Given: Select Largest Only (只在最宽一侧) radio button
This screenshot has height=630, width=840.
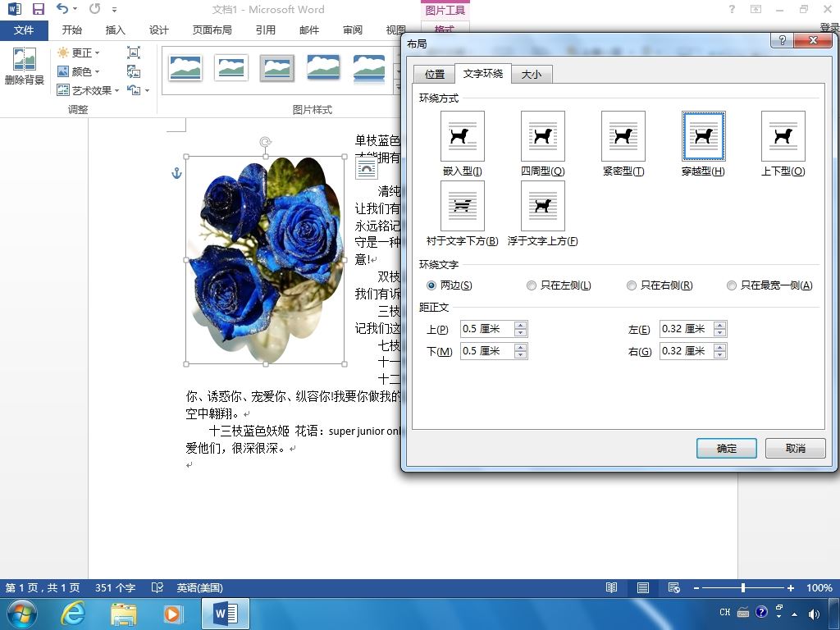Looking at the screenshot, I should pos(731,285).
